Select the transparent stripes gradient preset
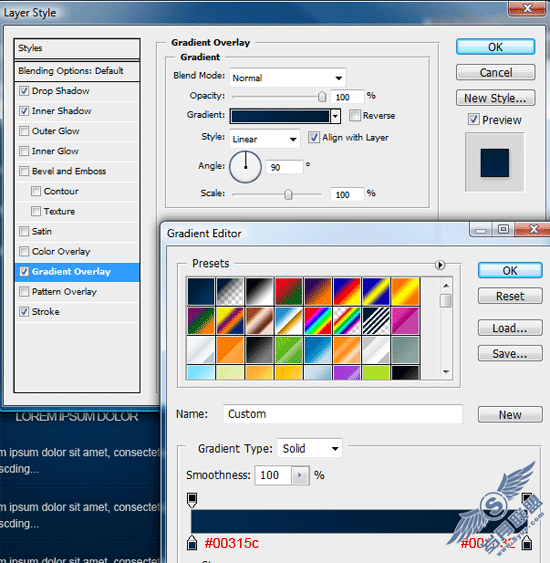550x563 pixels. 376,321
